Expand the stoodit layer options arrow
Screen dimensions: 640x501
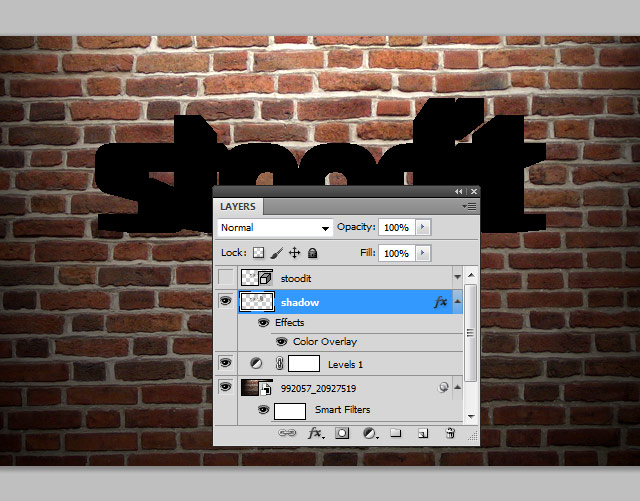click(x=457, y=277)
